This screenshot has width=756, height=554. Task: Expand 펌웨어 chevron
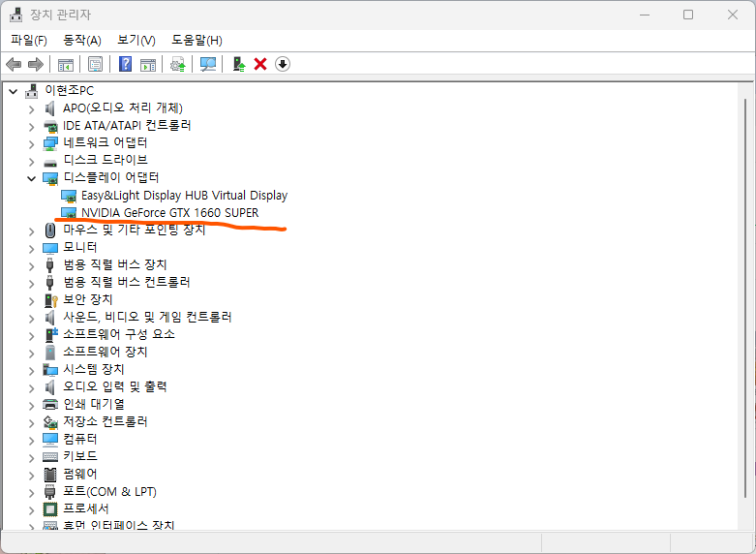(31, 476)
